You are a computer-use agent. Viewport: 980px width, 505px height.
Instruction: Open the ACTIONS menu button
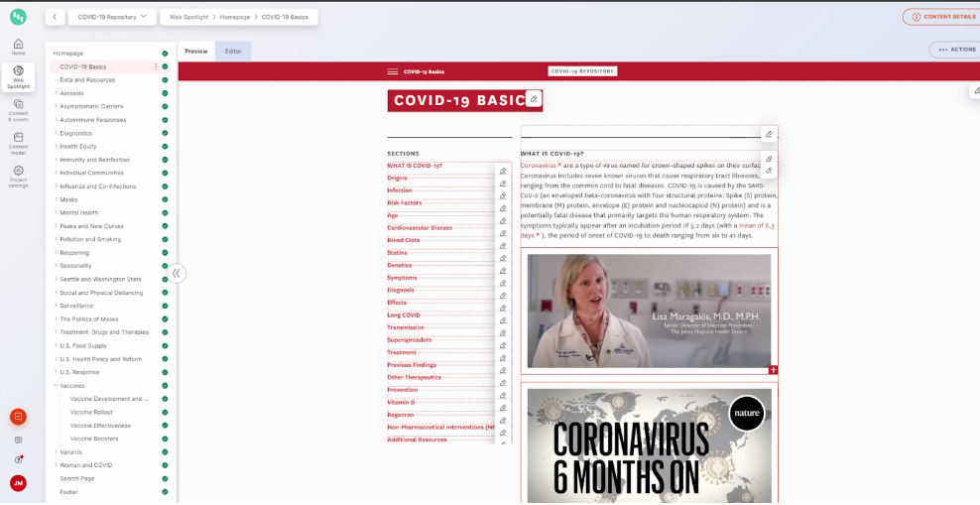(955, 50)
